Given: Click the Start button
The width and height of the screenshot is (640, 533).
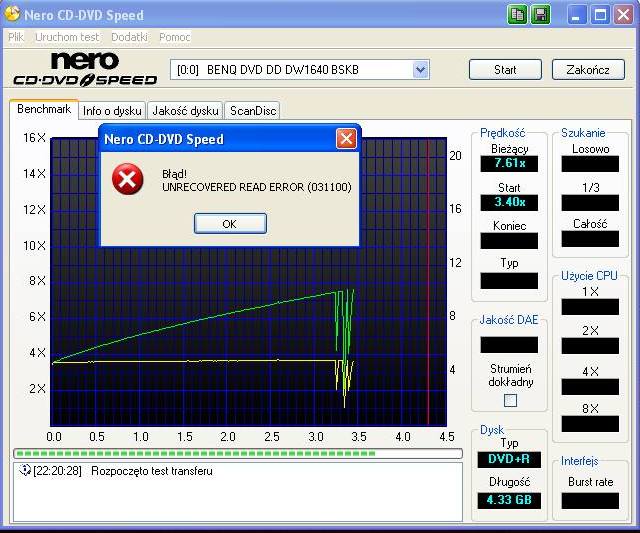Looking at the screenshot, I should tap(505, 70).
